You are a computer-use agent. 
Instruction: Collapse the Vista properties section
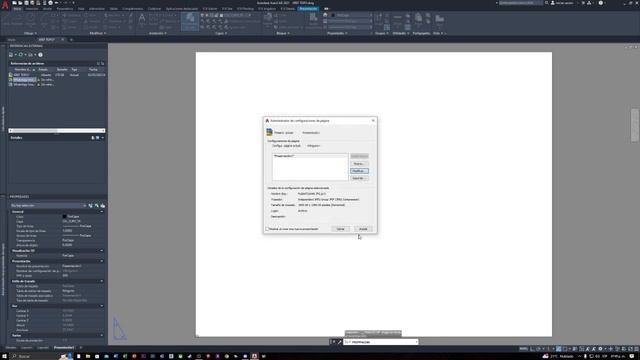(x=102, y=306)
